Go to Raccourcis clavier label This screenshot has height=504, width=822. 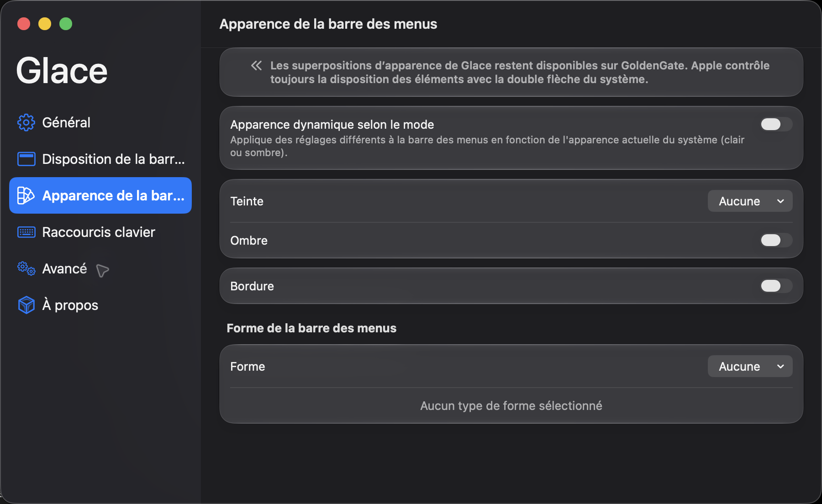(99, 232)
